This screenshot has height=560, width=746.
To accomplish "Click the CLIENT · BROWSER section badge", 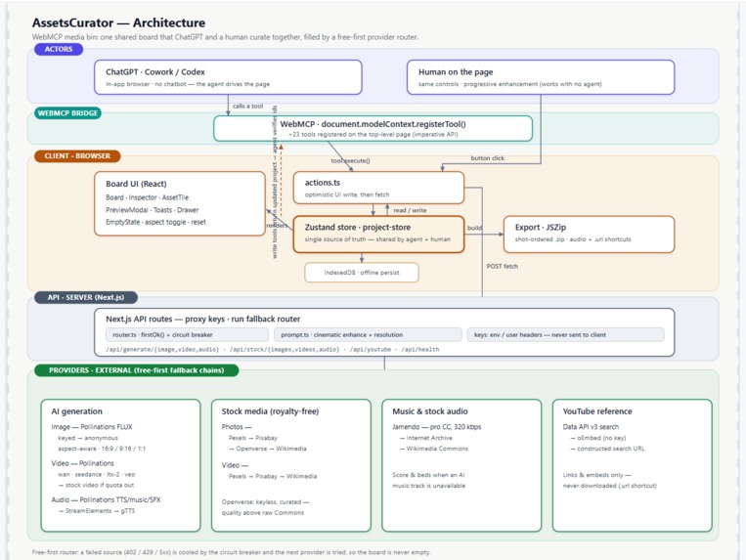I will coord(77,156).
